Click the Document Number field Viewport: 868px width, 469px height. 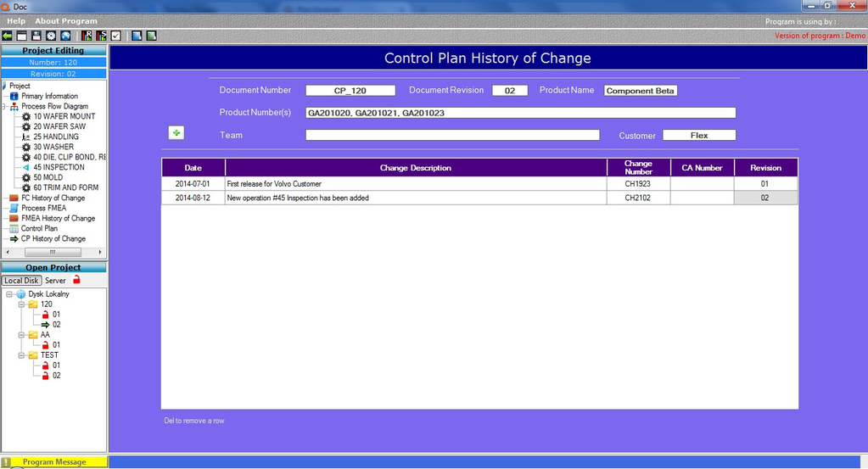coord(350,91)
